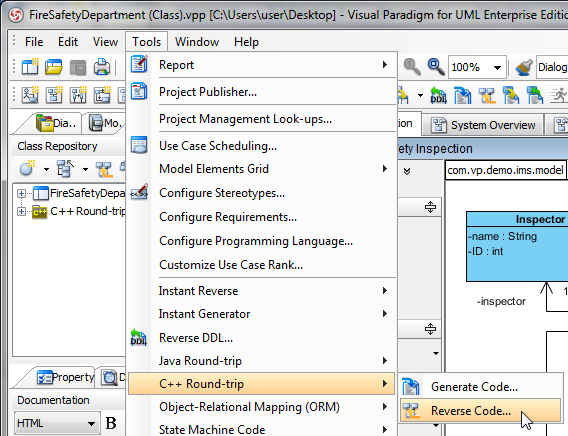Click the grayed zoom magnifier icon
568x436 pixels.
(412, 67)
